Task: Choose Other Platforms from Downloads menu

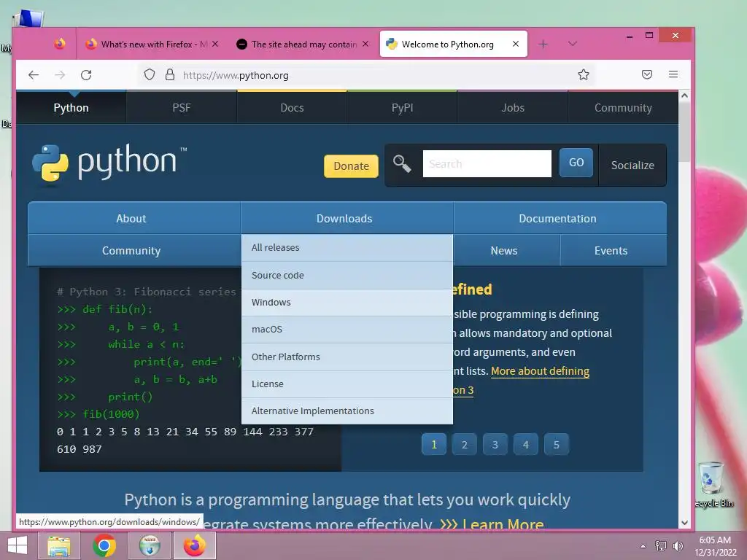Action: click(x=347, y=357)
